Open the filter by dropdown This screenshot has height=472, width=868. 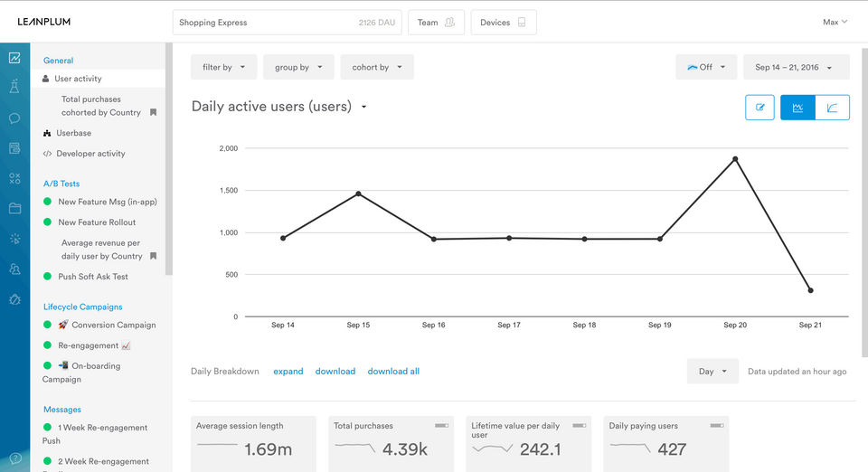(x=223, y=67)
